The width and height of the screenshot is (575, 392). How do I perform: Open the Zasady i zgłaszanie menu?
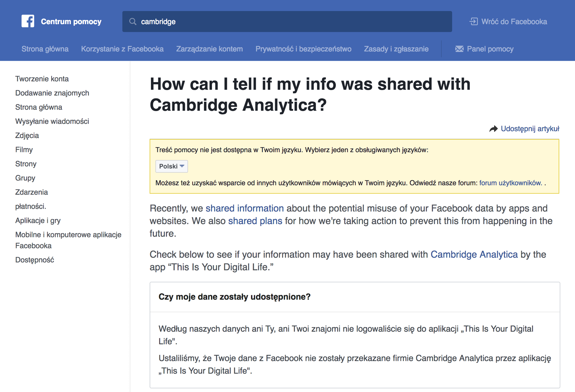click(x=396, y=49)
